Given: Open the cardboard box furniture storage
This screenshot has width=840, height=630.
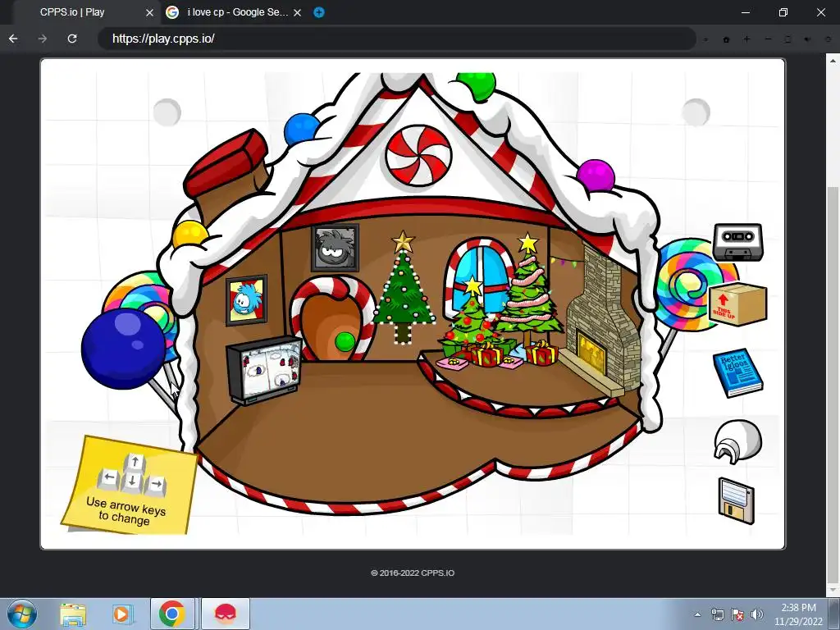Looking at the screenshot, I should pyautogui.click(x=737, y=304).
